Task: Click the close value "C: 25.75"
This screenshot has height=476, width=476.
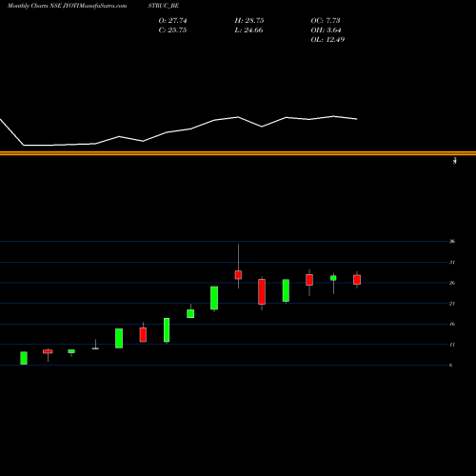Action: (x=172, y=30)
